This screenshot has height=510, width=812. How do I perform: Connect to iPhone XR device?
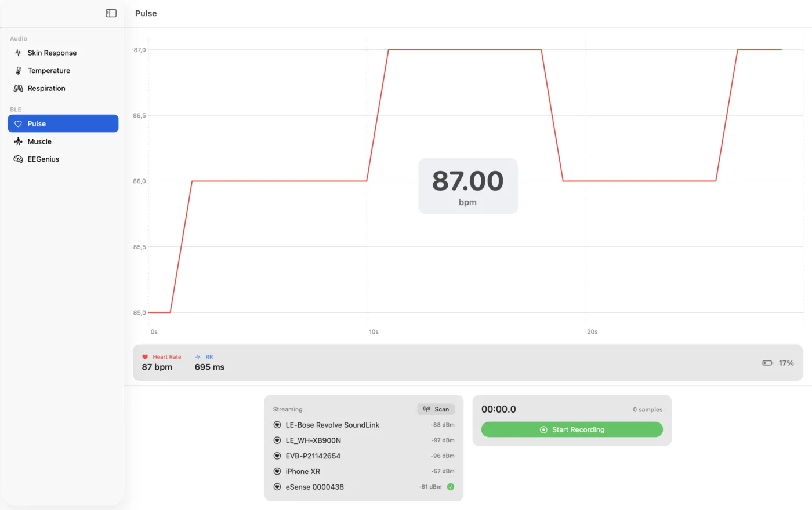click(364, 471)
